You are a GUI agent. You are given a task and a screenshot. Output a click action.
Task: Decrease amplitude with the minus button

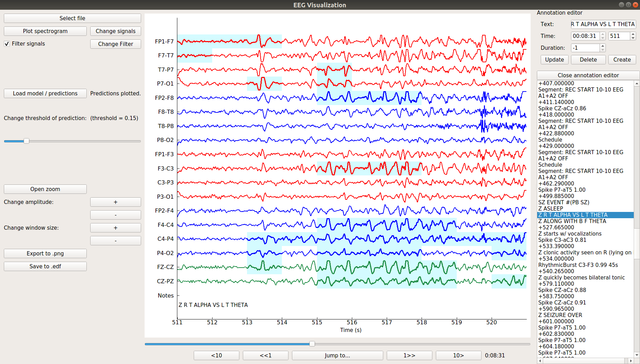(115, 215)
